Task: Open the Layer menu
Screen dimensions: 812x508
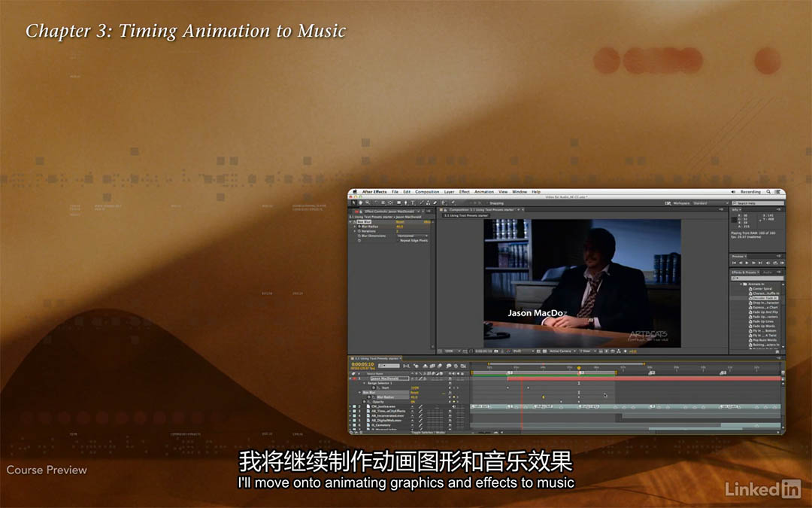Action: click(449, 192)
